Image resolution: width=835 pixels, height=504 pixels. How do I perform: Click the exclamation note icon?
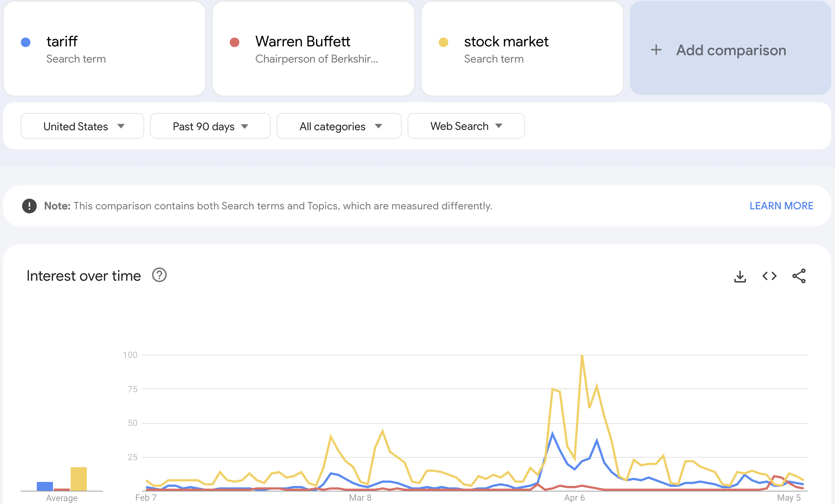(29, 206)
